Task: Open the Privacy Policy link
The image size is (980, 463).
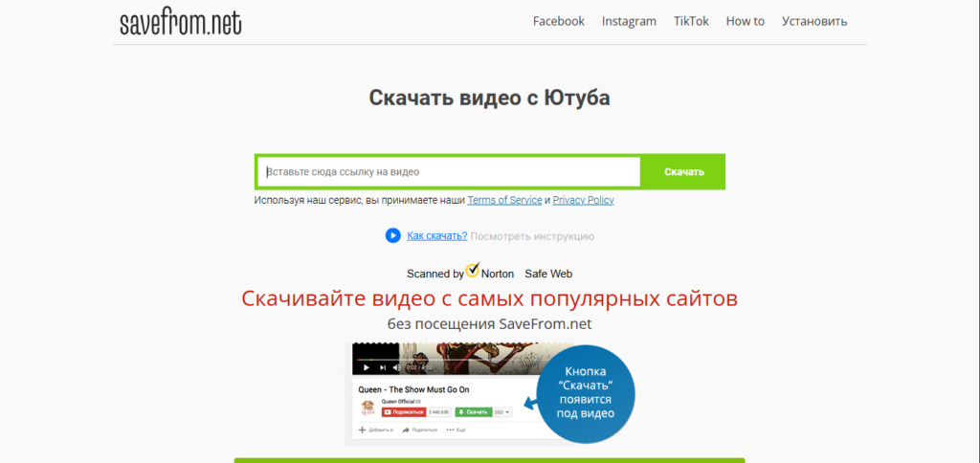Action: 583,201
